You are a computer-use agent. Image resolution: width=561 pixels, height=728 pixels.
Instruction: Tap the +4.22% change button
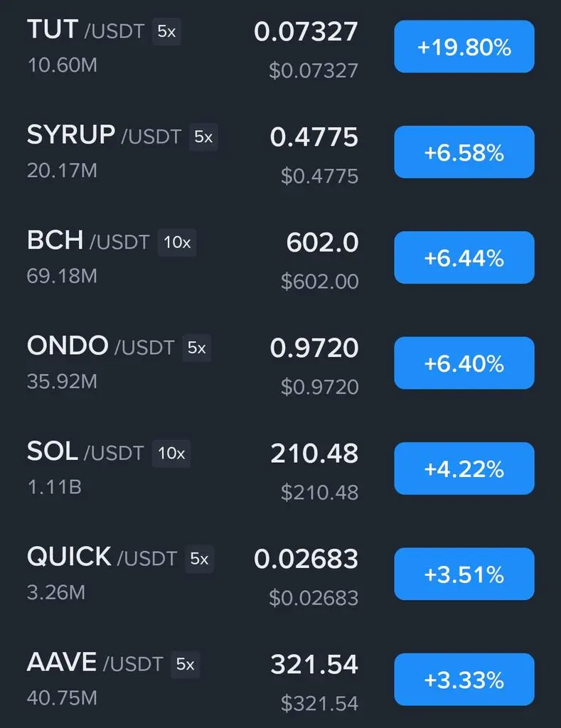click(464, 468)
